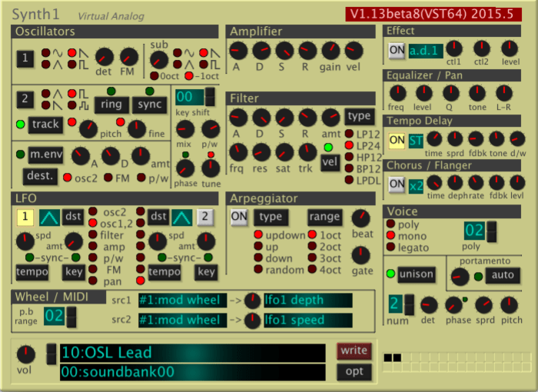The image size is (538, 392).
Task: Toggle the Effect ON switch
Action: [x=397, y=51]
